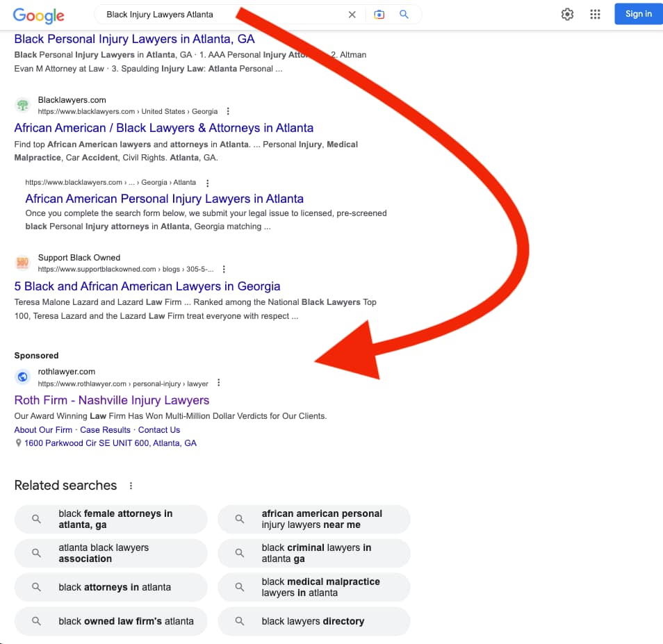Click the location pin icon by the address
Screen dimensions: 663x644
coord(18,443)
